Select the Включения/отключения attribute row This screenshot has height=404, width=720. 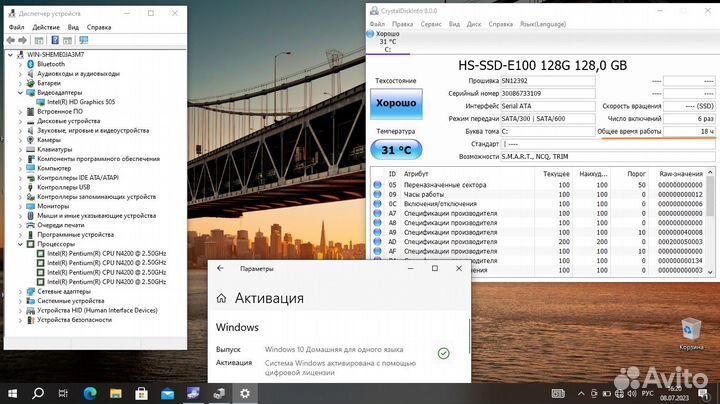(538, 204)
